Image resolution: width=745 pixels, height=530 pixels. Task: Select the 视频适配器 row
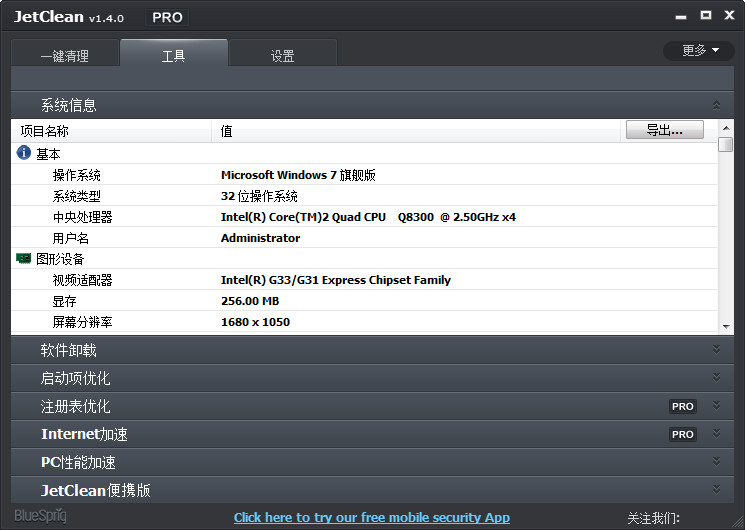[364, 280]
